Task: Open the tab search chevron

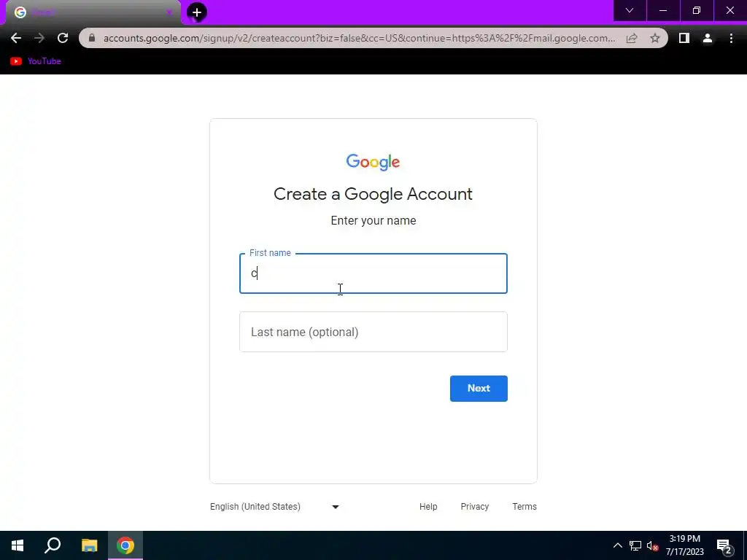Action: click(630, 10)
